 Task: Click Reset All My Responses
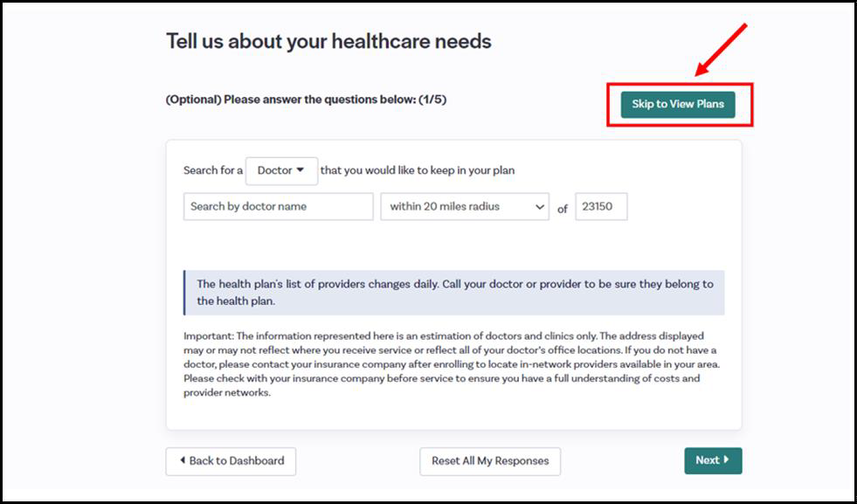pos(489,461)
